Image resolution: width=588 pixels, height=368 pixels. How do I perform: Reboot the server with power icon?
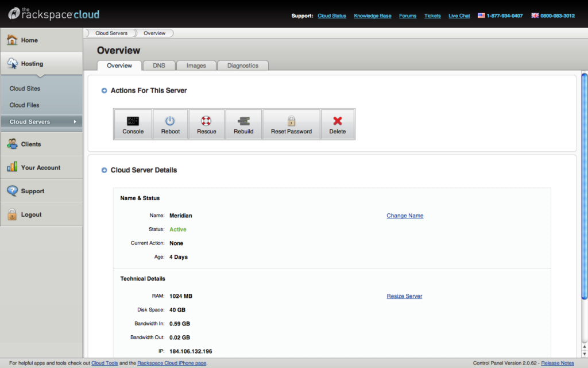(170, 125)
